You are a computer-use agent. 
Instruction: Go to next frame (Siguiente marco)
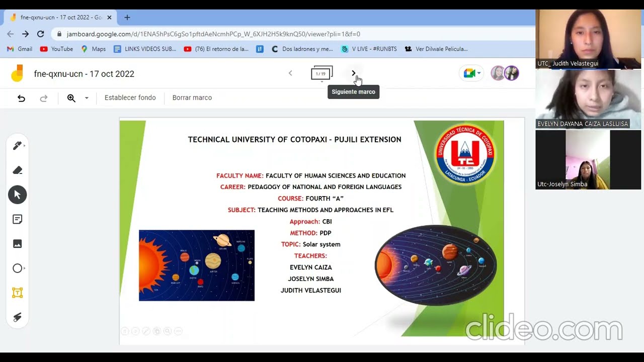pos(353,73)
